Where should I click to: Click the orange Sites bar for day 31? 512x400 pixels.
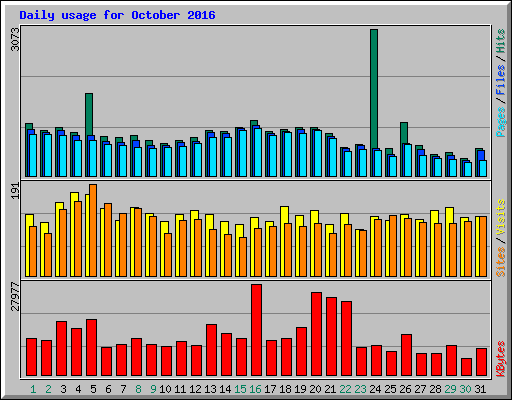click(483, 246)
